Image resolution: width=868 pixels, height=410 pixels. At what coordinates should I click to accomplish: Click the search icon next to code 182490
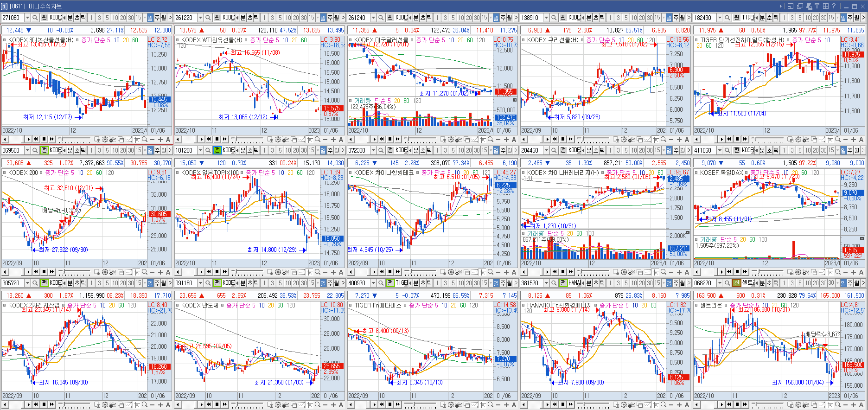(x=727, y=18)
